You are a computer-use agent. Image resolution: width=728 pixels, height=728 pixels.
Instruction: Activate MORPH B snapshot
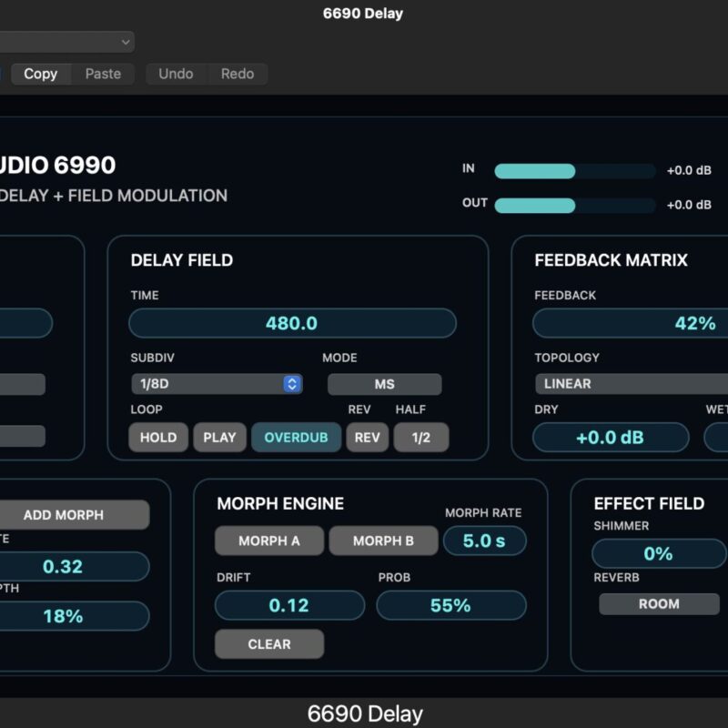tap(383, 541)
